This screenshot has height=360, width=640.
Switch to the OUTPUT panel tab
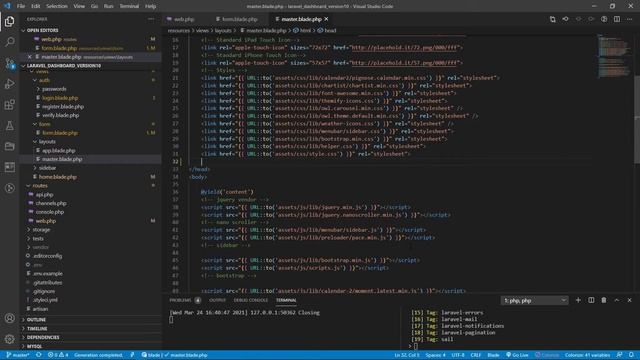click(218, 300)
